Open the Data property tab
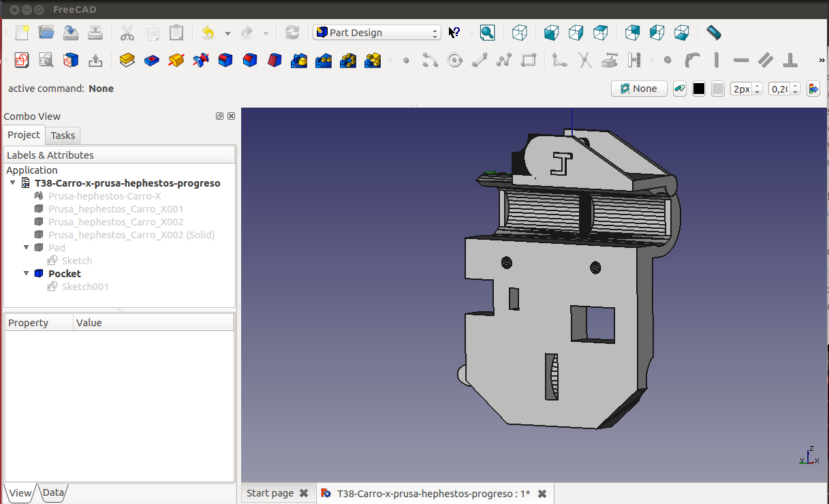The image size is (829, 504). pos(53,492)
